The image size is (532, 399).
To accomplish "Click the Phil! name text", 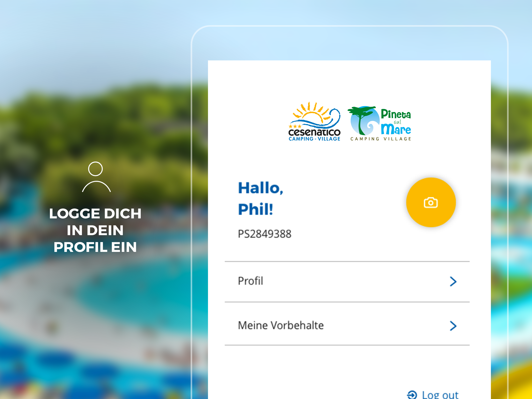I will [255, 209].
